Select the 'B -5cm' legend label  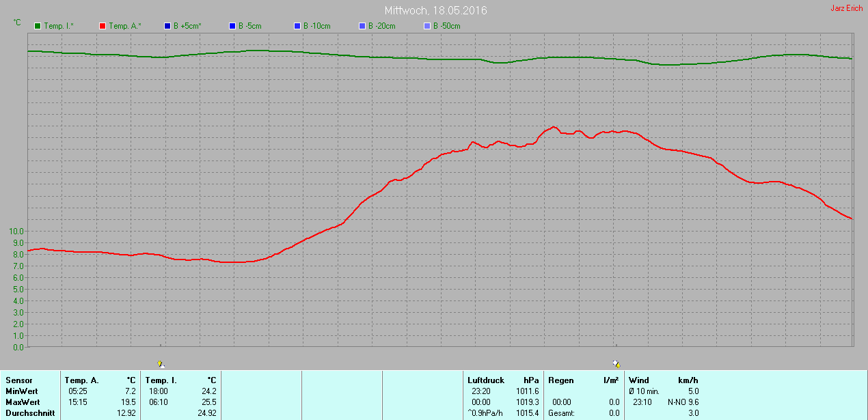(x=250, y=26)
